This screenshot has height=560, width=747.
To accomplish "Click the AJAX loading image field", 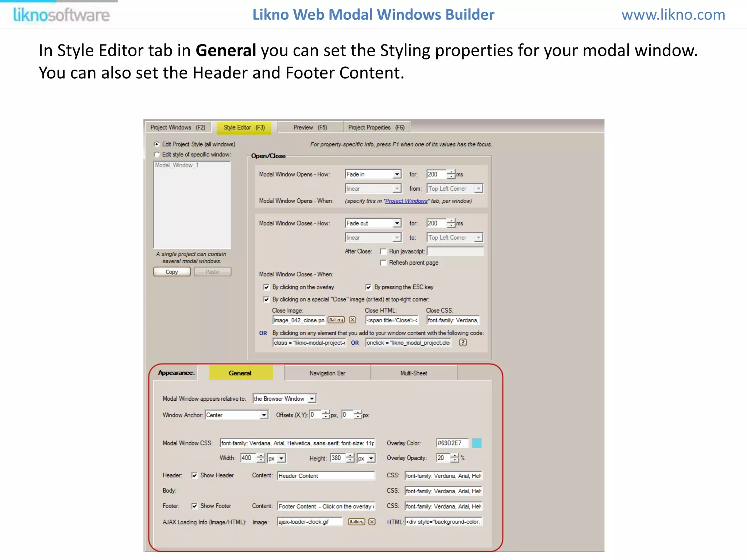I will pyautogui.click(x=310, y=522).
